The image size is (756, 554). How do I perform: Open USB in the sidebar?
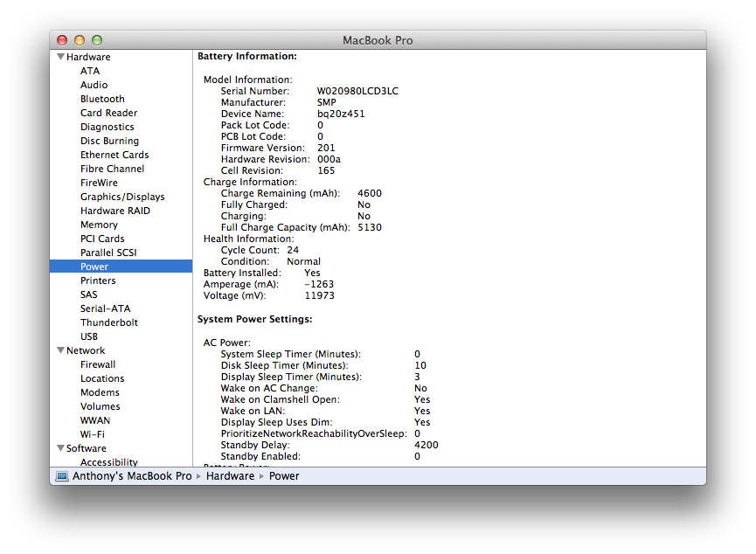(x=89, y=336)
